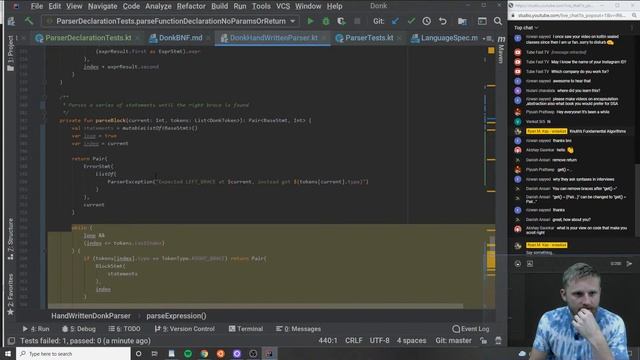The image size is (640, 360).
Task: Open Git: master branch popup
Action: tap(453, 340)
